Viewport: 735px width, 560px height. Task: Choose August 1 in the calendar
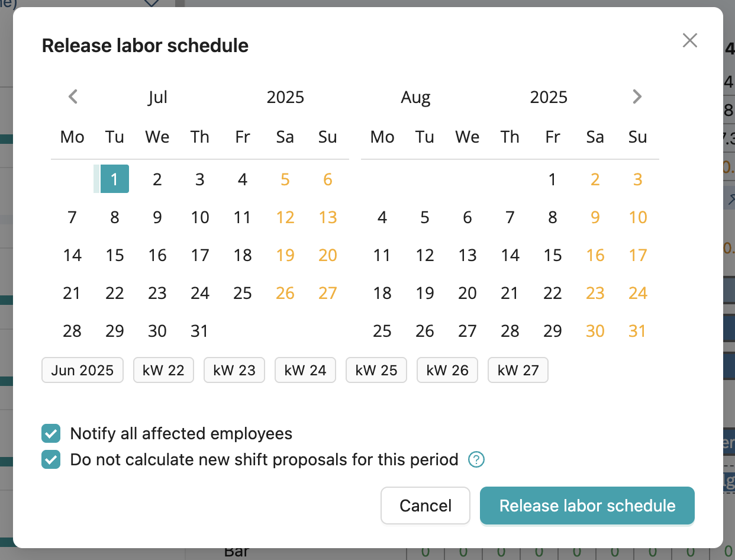click(552, 179)
